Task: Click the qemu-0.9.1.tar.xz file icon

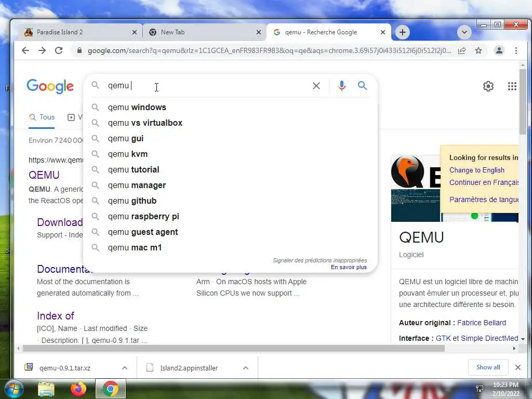Action: click(x=29, y=367)
